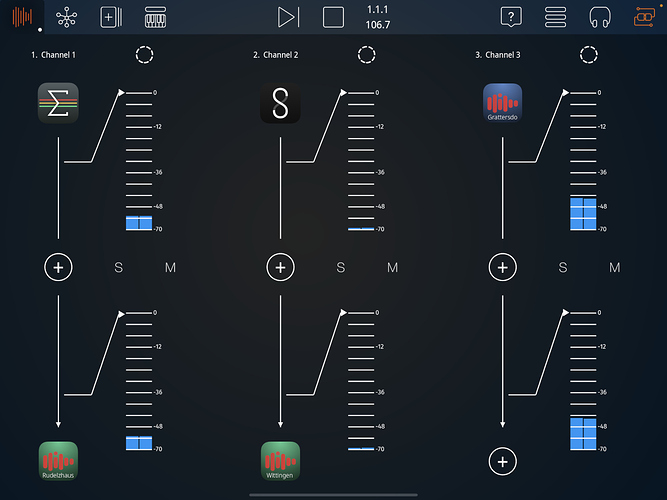This screenshot has height=500, width=667.
Task: Add an output at Channel 3 bottom
Action: click(x=502, y=461)
